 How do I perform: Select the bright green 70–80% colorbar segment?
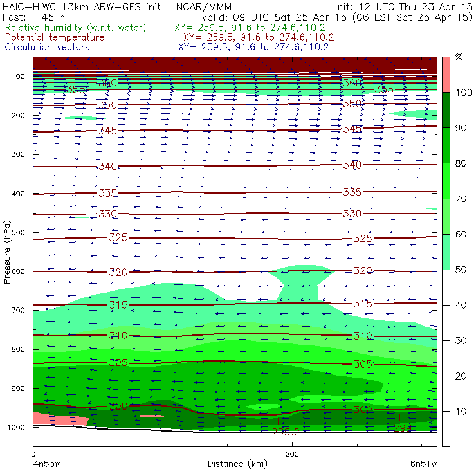[x=446, y=181]
